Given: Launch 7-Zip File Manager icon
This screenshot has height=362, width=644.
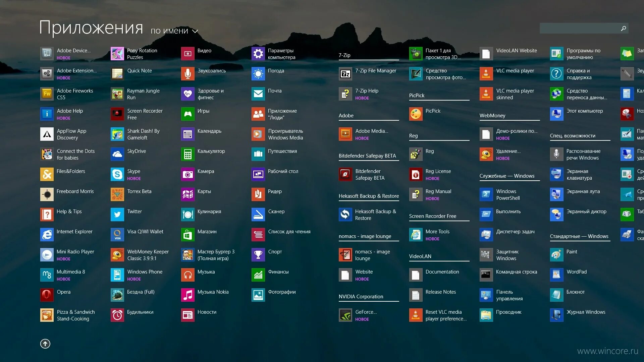Looking at the screenshot, I should [345, 74].
